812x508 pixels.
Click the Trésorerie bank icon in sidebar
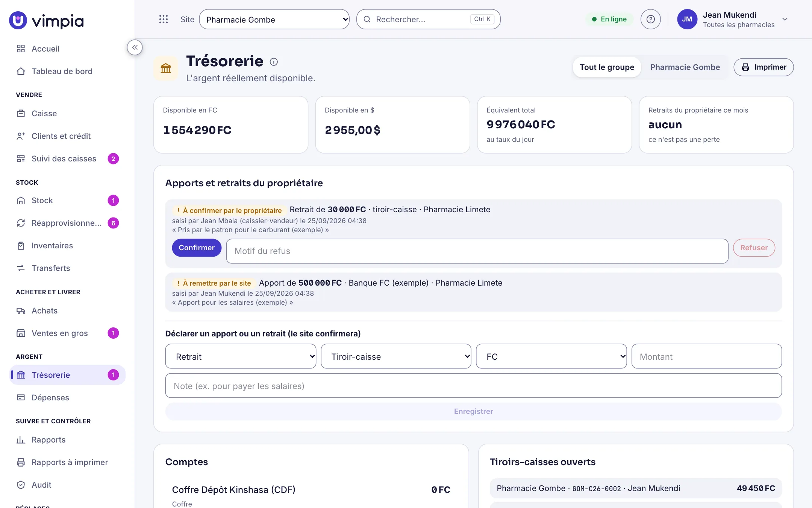[x=21, y=375]
